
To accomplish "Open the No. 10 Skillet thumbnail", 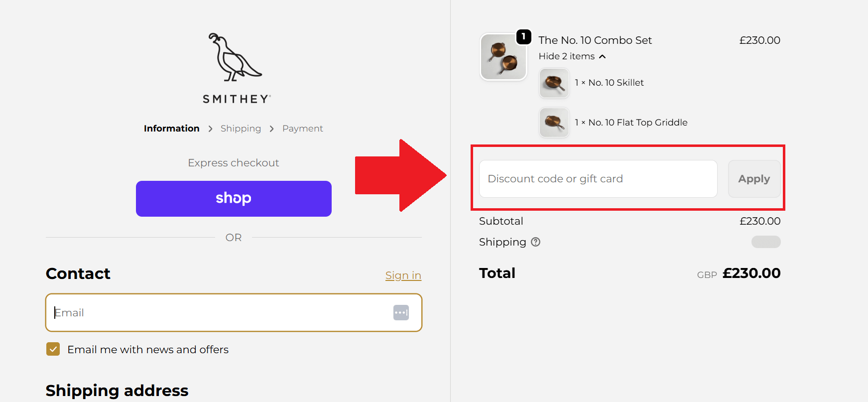I will [x=554, y=83].
